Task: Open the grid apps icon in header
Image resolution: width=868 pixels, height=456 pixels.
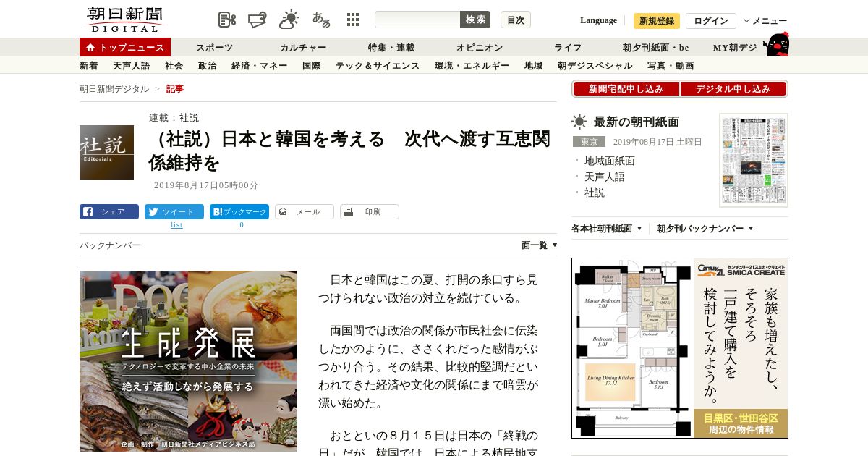Action: [353, 20]
